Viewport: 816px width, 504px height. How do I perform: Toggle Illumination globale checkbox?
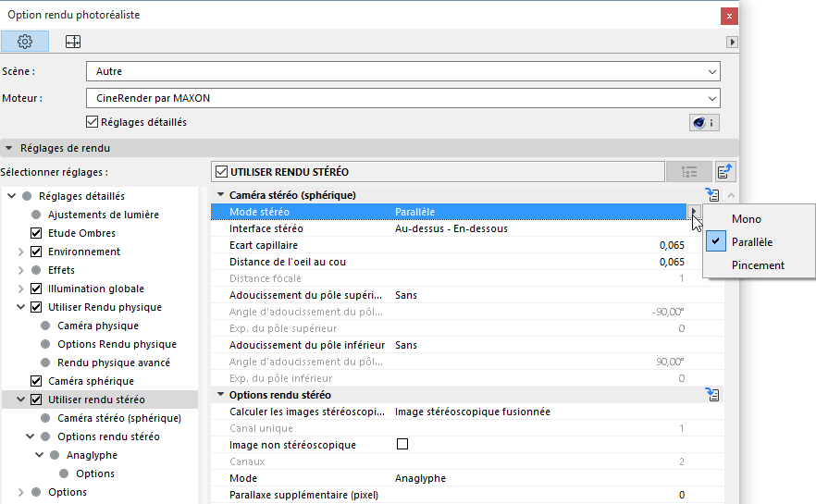pos(36,289)
